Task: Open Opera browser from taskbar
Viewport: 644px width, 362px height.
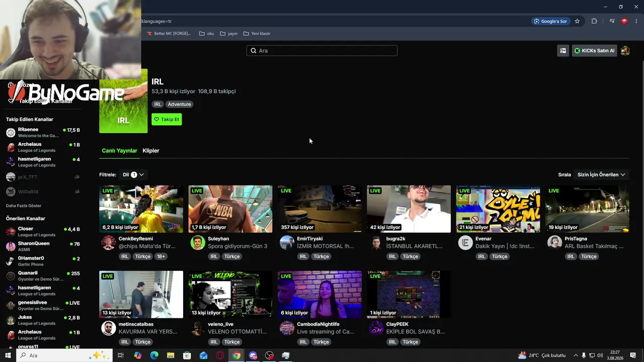Action: pos(220,355)
